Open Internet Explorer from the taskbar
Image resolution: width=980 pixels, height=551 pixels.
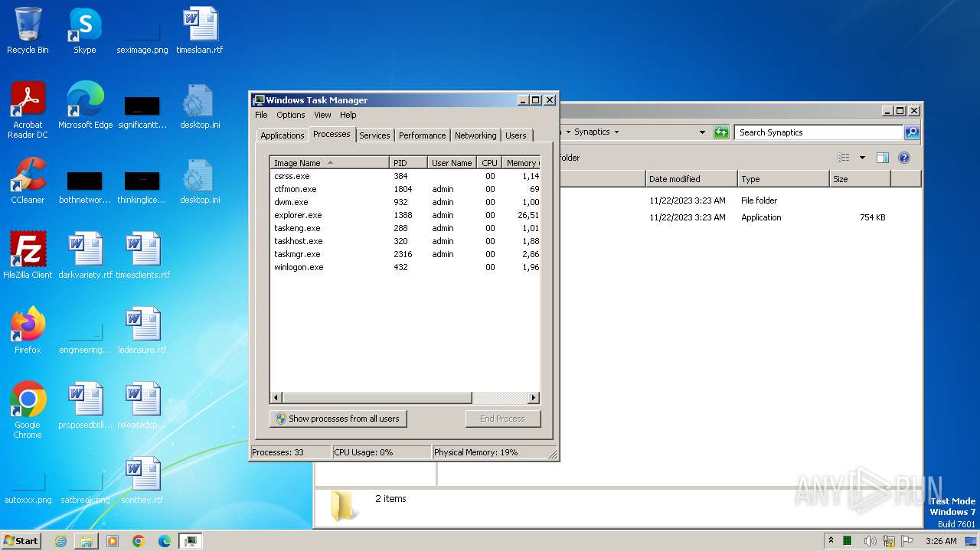tap(60, 541)
